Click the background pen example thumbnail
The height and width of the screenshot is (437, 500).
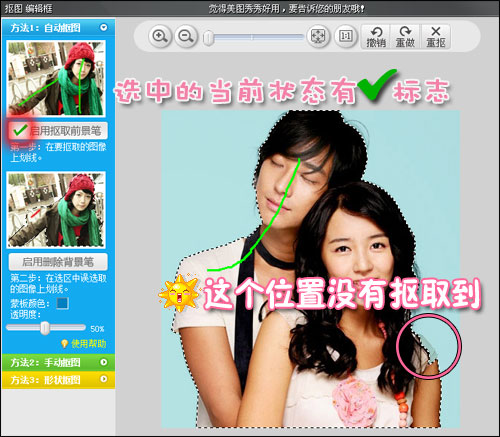56,210
